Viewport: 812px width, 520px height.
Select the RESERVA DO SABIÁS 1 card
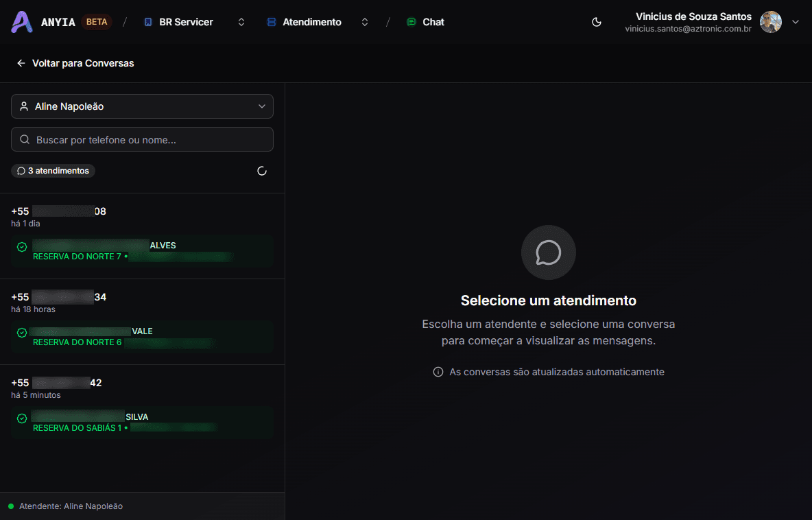click(142, 422)
